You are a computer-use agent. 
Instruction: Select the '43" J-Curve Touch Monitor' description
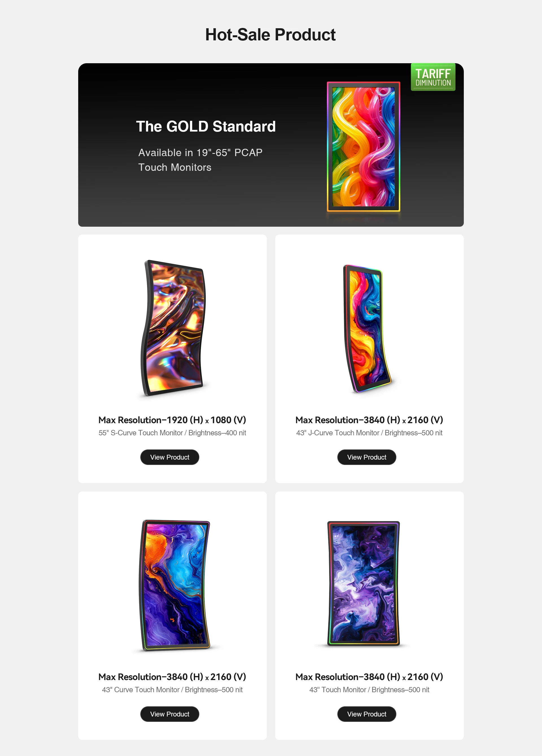click(369, 433)
